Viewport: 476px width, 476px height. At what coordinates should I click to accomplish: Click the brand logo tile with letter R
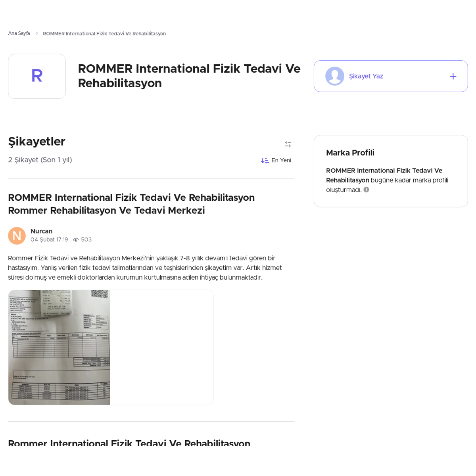click(37, 76)
